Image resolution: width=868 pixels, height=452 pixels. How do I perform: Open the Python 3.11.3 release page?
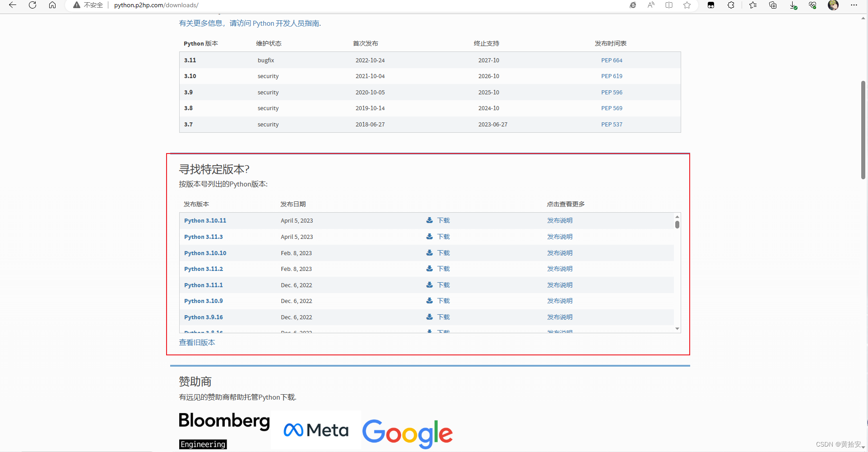pyautogui.click(x=203, y=237)
